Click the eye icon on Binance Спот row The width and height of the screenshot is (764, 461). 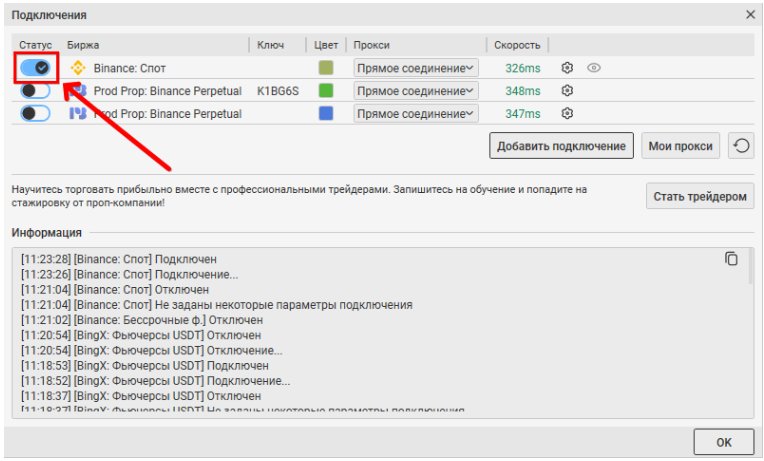(x=594, y=68)
